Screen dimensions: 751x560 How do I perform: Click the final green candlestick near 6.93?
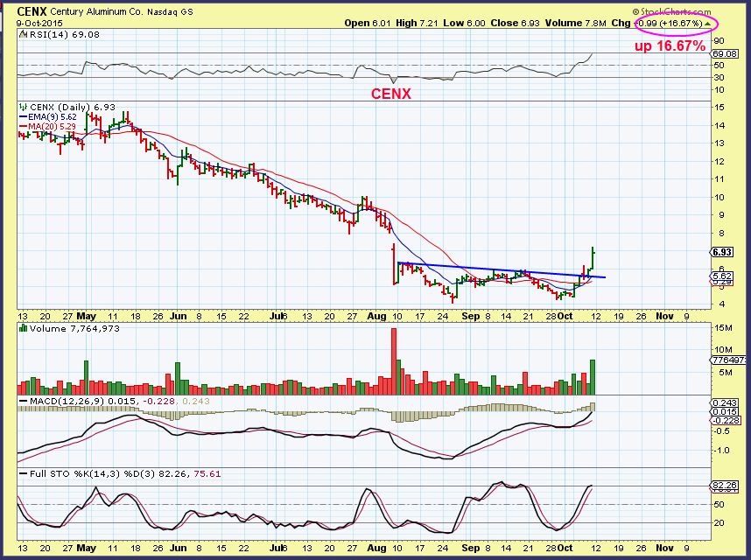(x=593, y=258)
